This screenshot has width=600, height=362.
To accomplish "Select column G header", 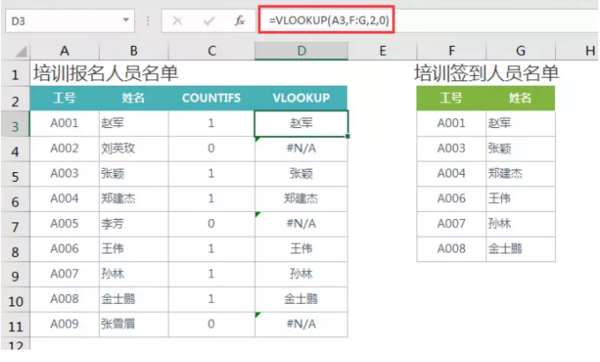I will [x=520, y=51].
